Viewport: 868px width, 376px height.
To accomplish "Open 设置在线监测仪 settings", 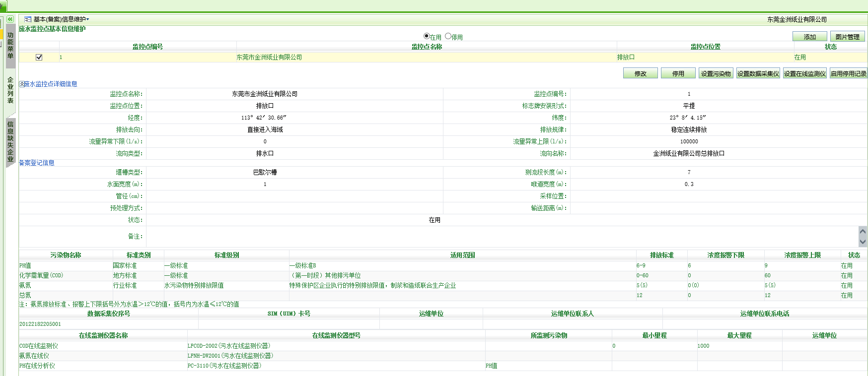I will (805, 73).
